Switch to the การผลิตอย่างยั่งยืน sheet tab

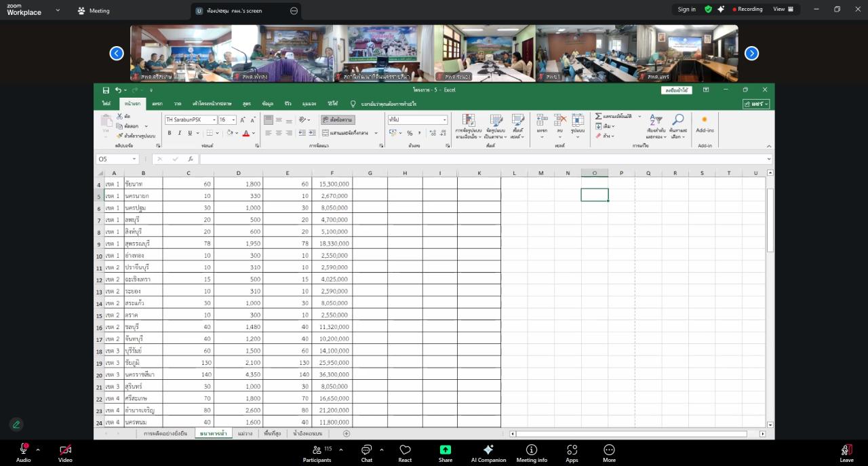(x=165, y=433)
